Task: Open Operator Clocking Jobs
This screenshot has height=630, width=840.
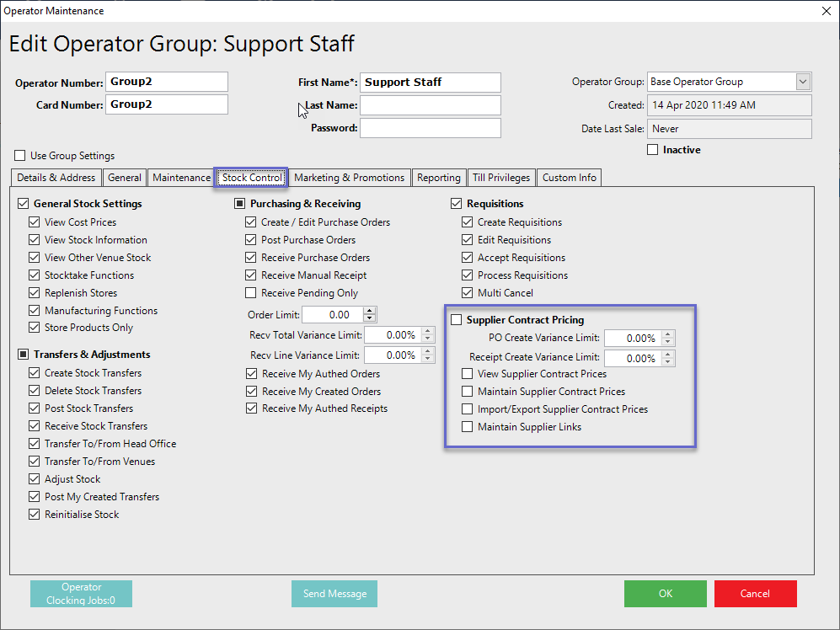Action: [x=81, y=594]
